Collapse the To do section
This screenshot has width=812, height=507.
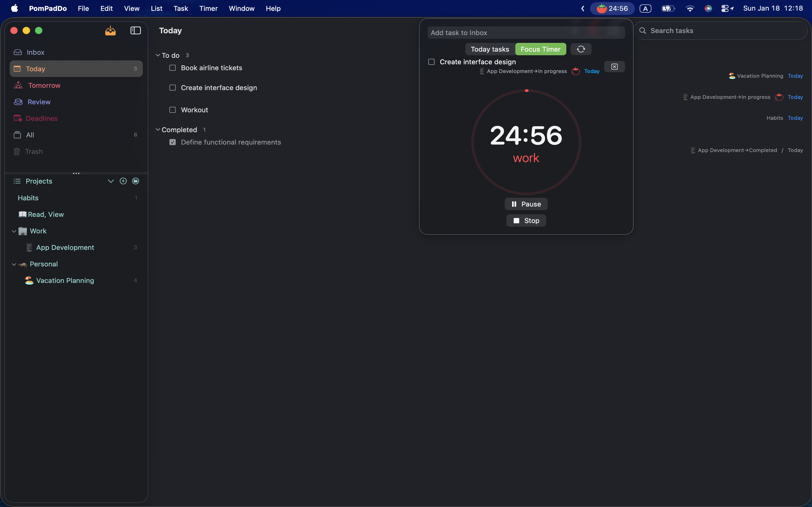[x=158, y=55]
